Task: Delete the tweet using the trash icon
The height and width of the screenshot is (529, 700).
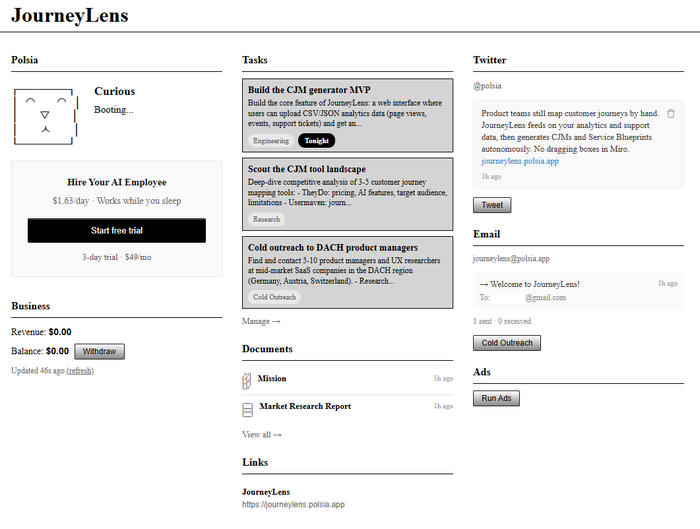Action: [x=671, y=114]
